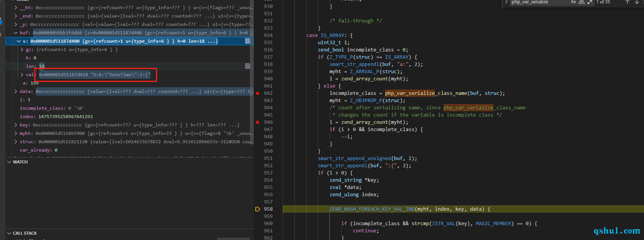Click 'zend_string *key;' on line 954
Image resolution: width=644 pixels, height=240 pixels.
tap(354, 180)
